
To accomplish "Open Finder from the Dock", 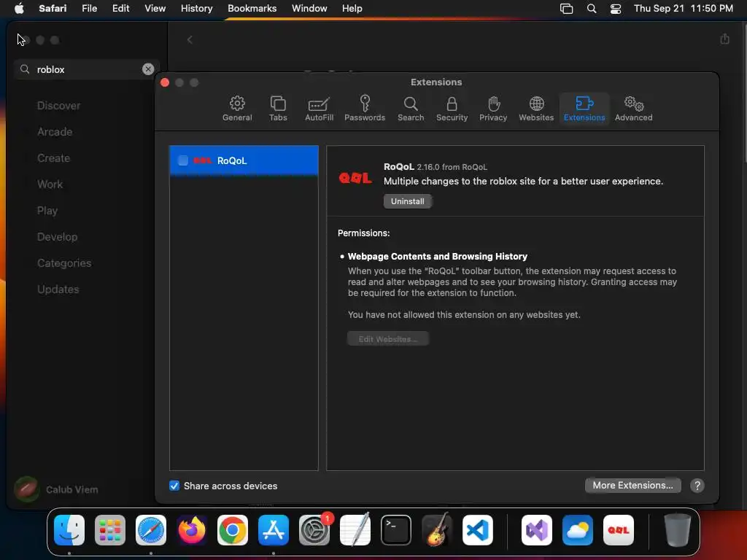I will (69, 530).
